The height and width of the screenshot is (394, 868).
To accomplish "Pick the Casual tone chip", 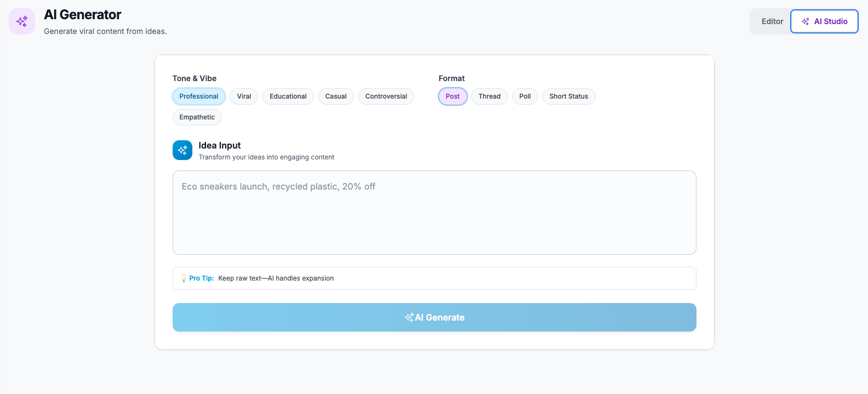I will point(336,96).
